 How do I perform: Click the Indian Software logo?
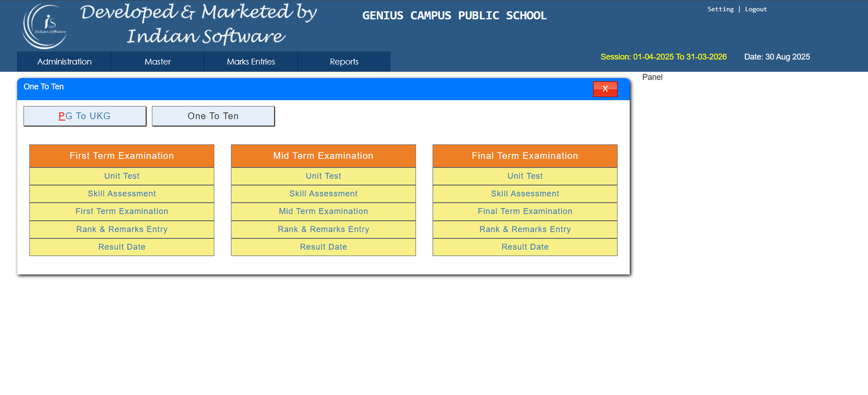pos(44,27)
